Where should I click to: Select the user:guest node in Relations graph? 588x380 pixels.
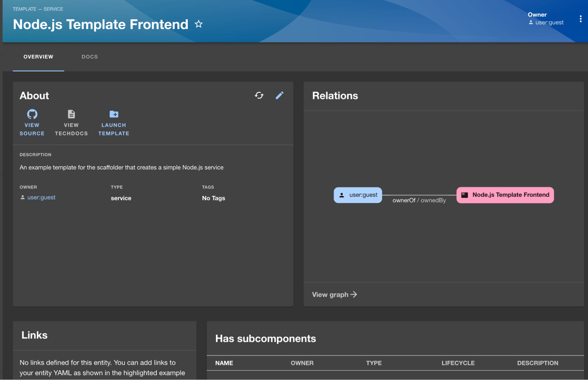(358, 195)
